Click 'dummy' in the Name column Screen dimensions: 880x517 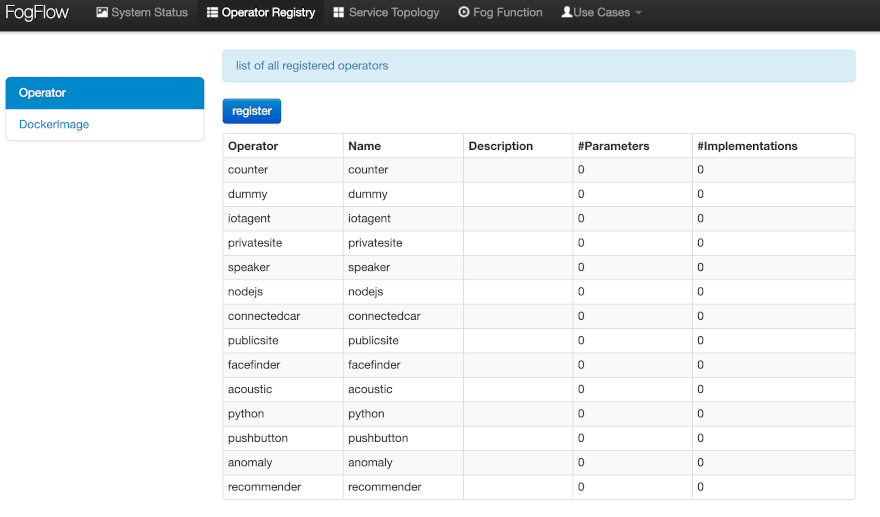coord(368,194)
